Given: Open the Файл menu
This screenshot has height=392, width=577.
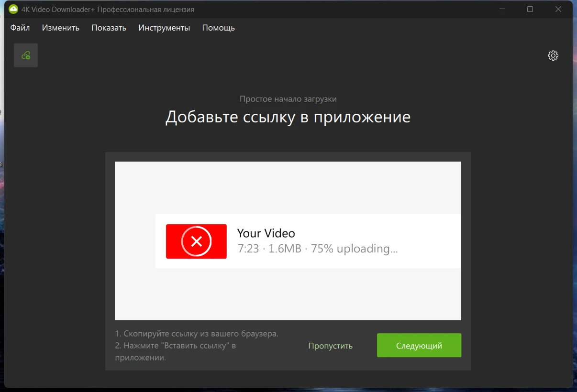Looking at the screenshot, I should (x=20, y=28).
